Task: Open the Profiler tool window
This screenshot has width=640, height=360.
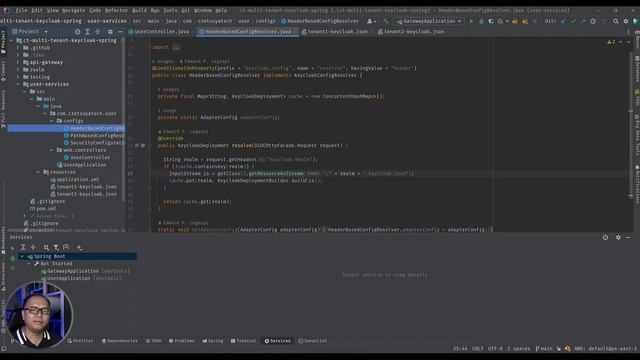Action: click(x=80, y=341)
